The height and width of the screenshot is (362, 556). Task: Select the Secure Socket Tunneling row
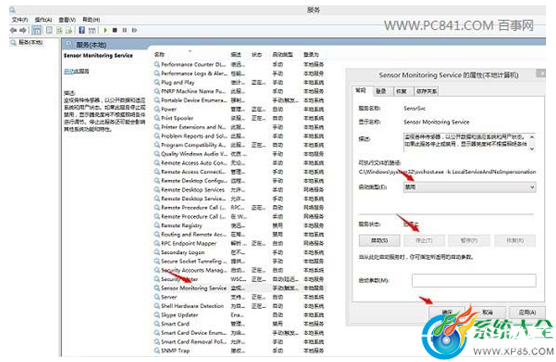point(239,261)
